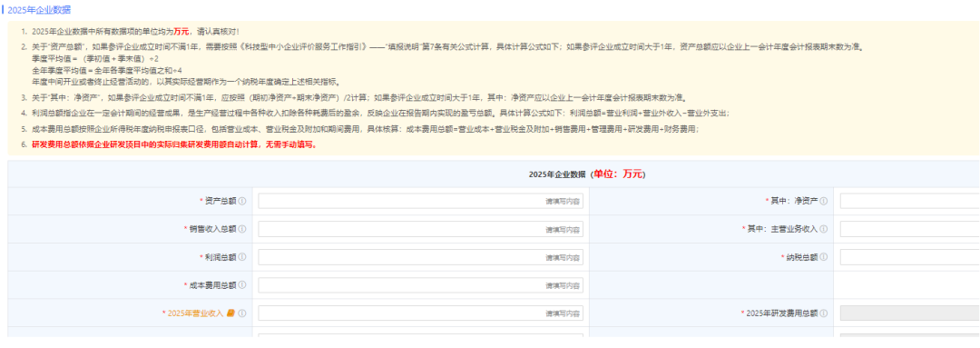Focus the 资产总额 input field
The height and width of the screenshot is (348, 980).
421,201
